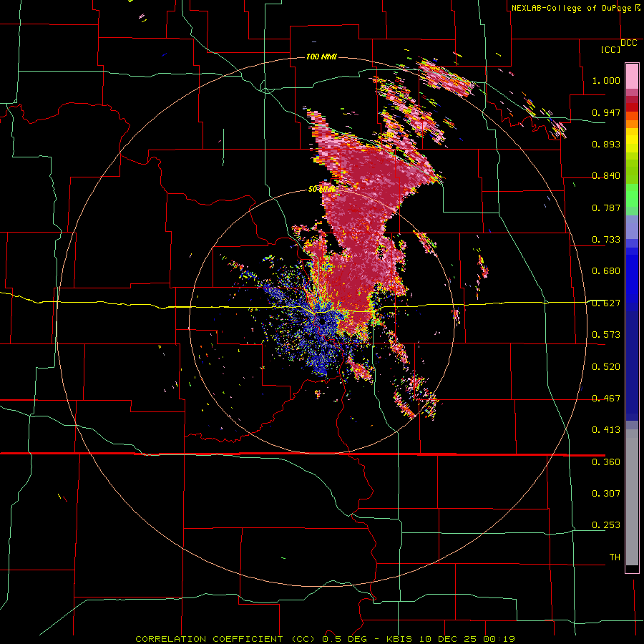The width and height of the screenshot is (644, 644).
Task: Pick the bright green color bar segment
Action: click(632, 195)
